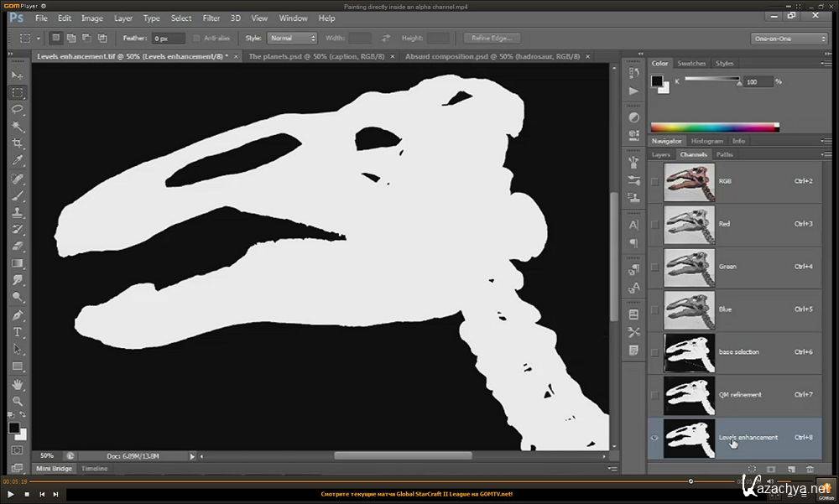The width and height of the screenshot is (839, 504).
Task: Select the Hand tool
Action: 18,384
